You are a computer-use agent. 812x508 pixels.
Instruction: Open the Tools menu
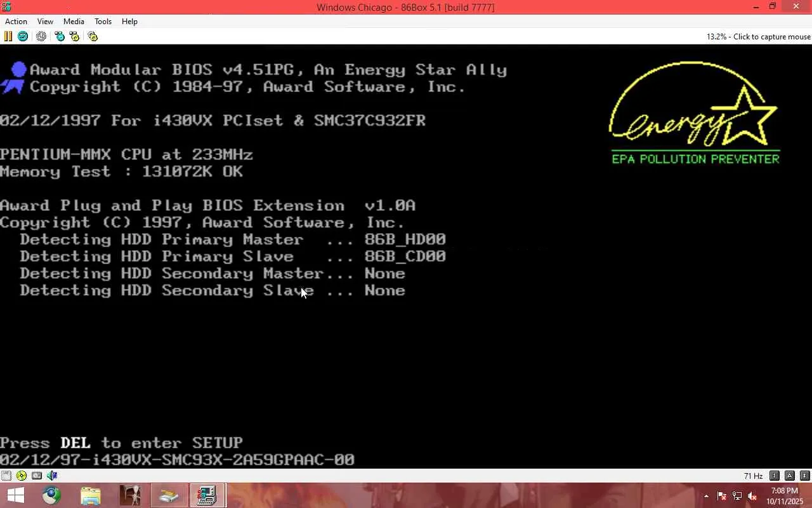pos(103,22)
